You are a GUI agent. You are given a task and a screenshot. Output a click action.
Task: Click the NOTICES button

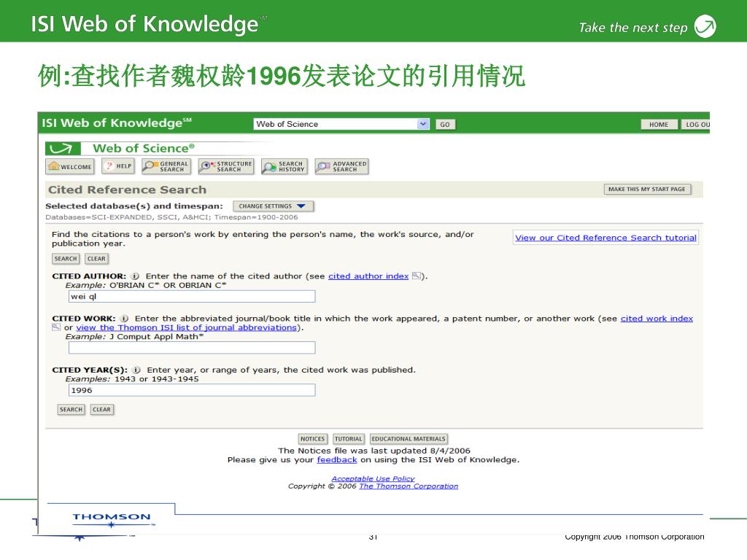[x=312, y=439]
